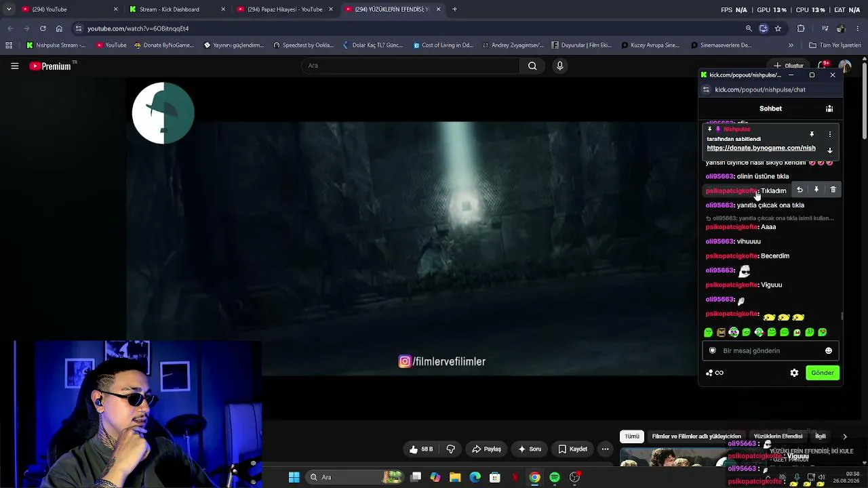The image size is (868, 488).
Task: Open YouTube notifications bell
Action: [x=823, y=66]
